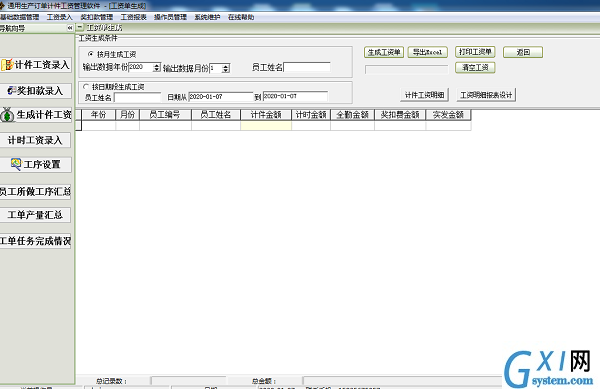Viewport: 600px width, 389px height.
Task: Click the 总金额 field at the bottom
Action: coord(402,381)
